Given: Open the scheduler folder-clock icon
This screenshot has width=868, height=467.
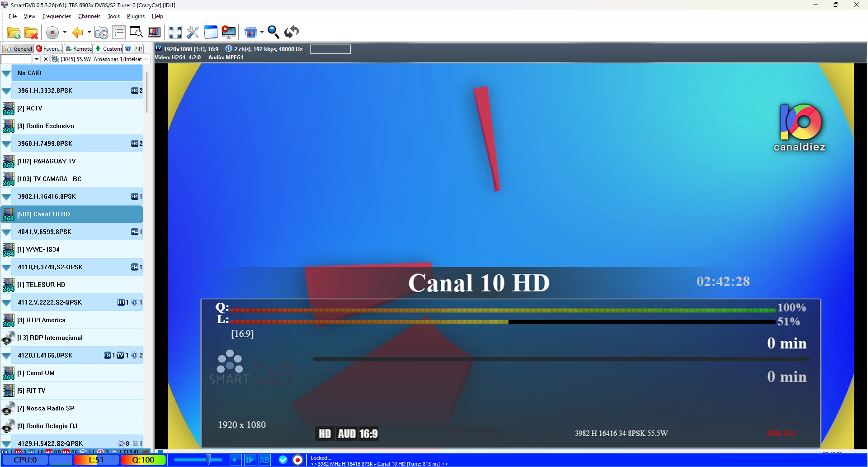Looking at the screenshot, I should coord(101,33).
